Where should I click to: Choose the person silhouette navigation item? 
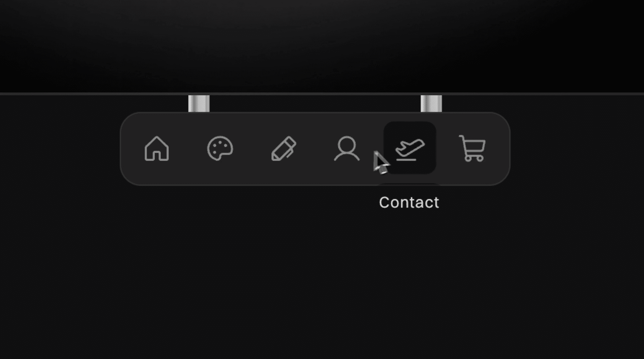tap(347, 148)
